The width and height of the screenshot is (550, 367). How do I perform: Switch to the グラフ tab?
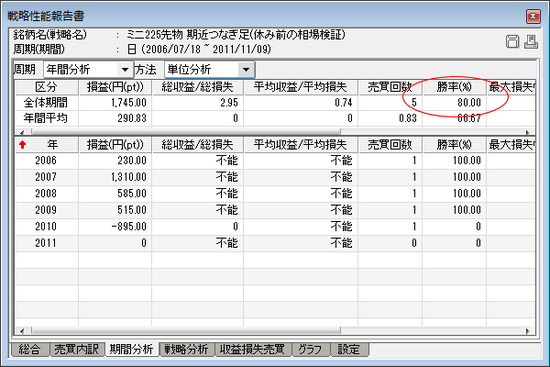tap(310, 349)
